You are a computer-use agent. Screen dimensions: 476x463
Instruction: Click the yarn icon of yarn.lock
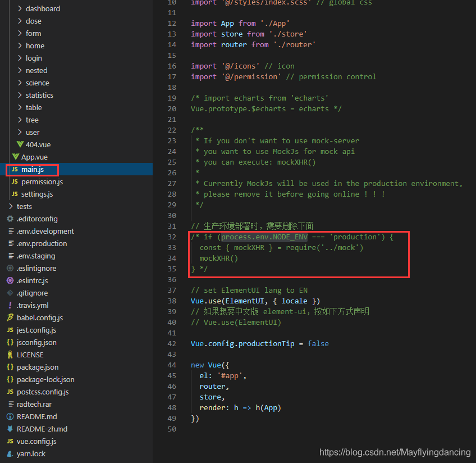click(x=10, y=453)
